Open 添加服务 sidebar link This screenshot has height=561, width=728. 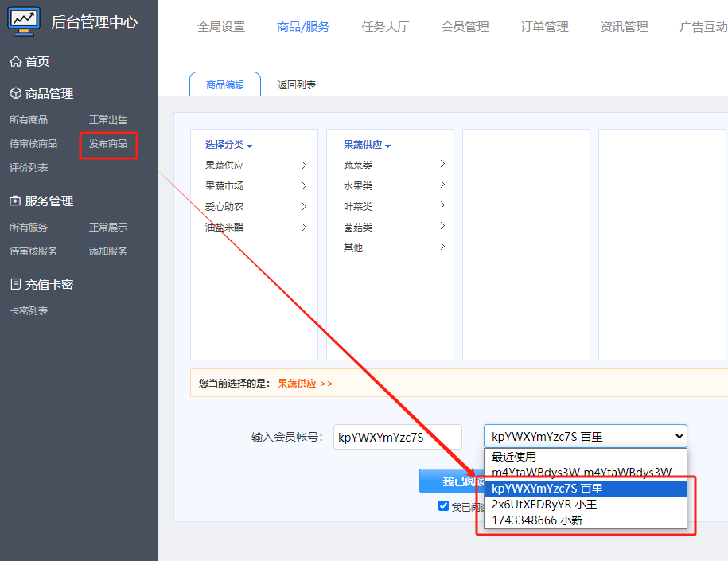tap(108, 251)
